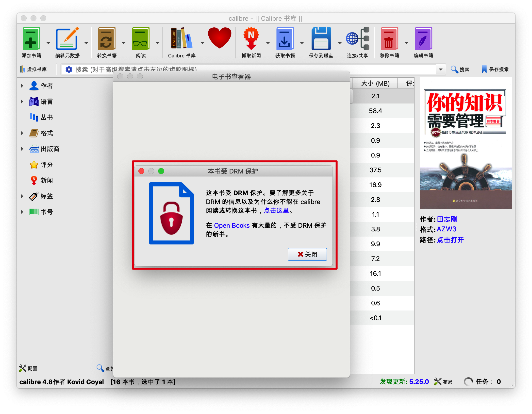532x414 pixels.
Task: Select 丛书 (Series) in tag browser
Action: [47, 117]
